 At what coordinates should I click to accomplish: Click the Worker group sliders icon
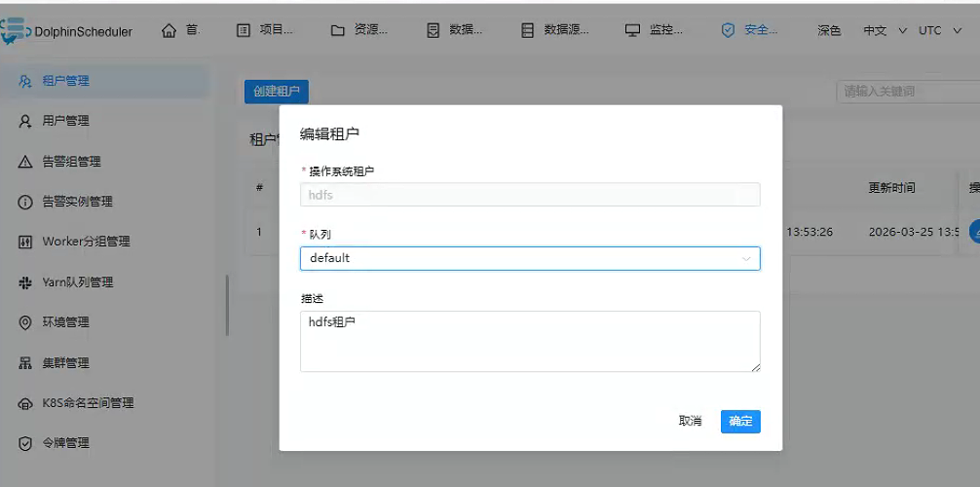[x=25, y=243]
